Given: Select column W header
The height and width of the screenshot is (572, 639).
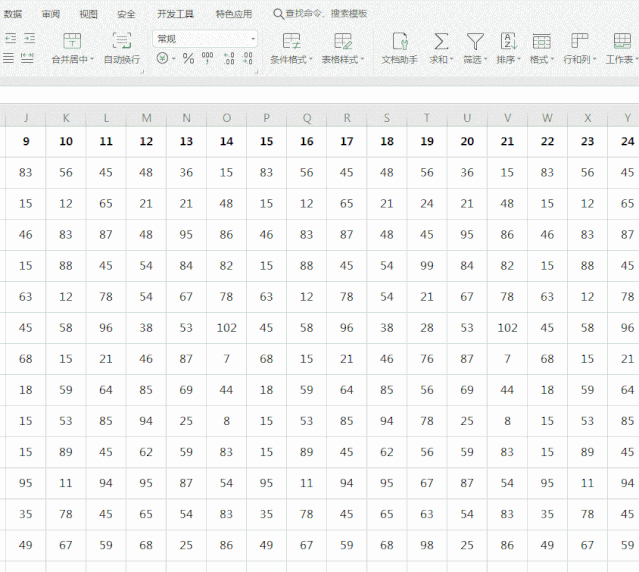Looking at the screenshot, I should point(547,118).
